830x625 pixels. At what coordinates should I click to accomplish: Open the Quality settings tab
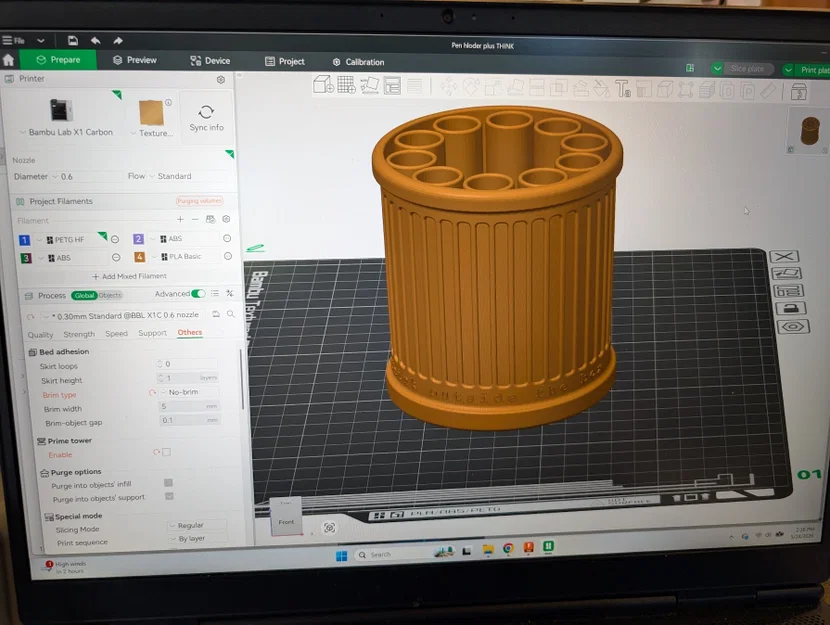40,334
